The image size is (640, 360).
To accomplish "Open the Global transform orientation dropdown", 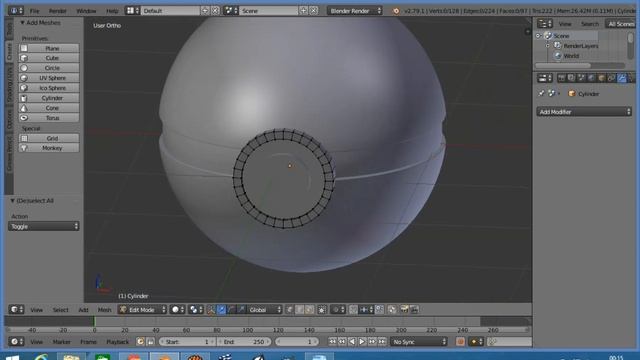I will [264, 310].
